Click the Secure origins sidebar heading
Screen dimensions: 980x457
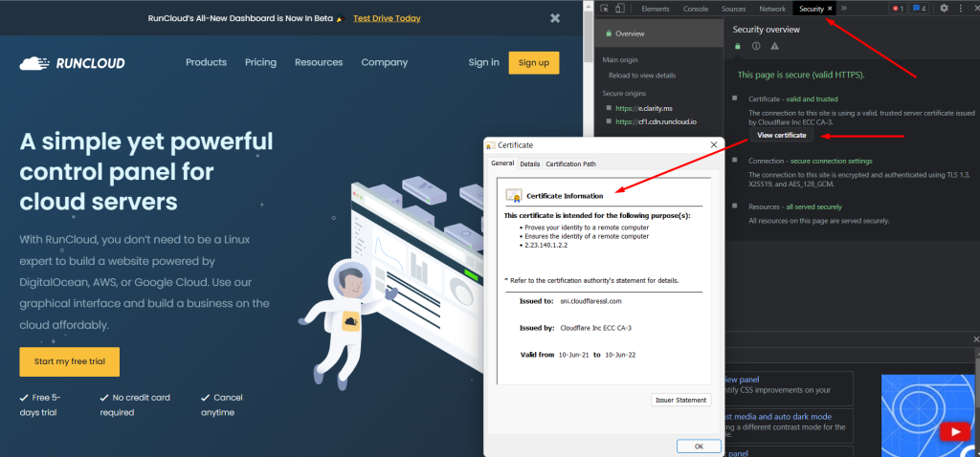pos(624,93)
